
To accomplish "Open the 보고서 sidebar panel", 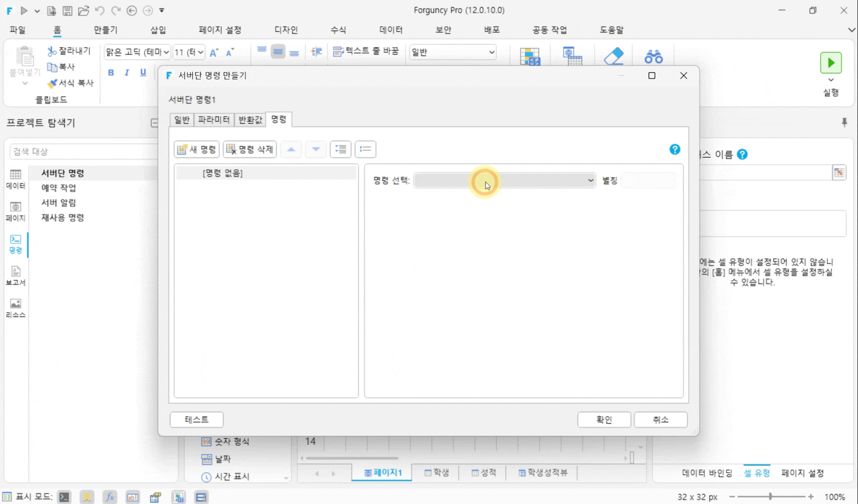I will (15, 276).
